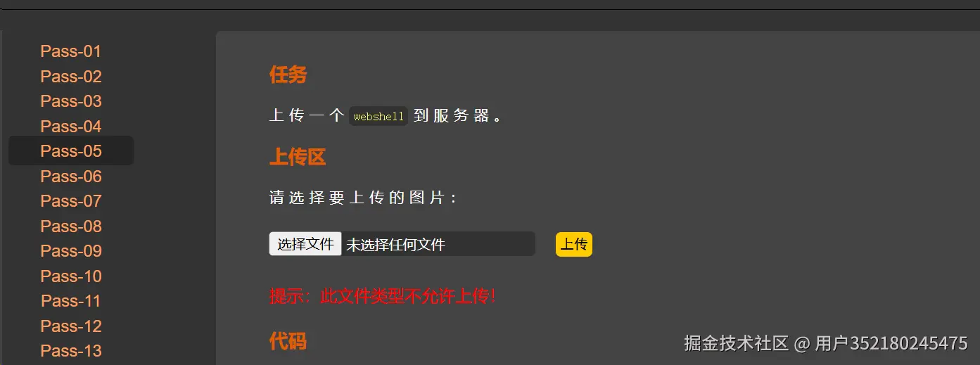The image size is (980, 365).
Task: Click the webshell code tag
Action: (378, 117)
